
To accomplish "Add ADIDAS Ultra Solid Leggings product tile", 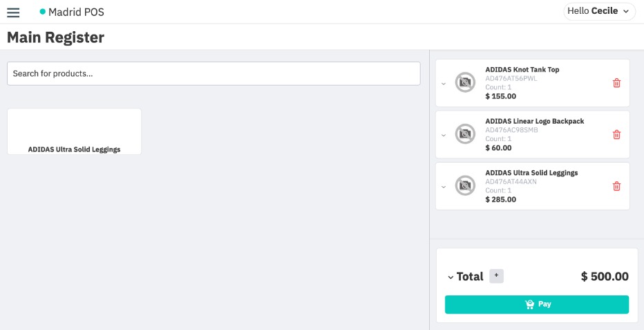I will (74, 131).
